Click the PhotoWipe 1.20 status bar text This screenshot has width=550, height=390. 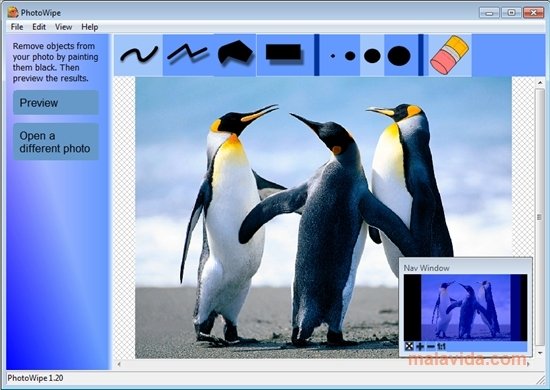[35, 378]
